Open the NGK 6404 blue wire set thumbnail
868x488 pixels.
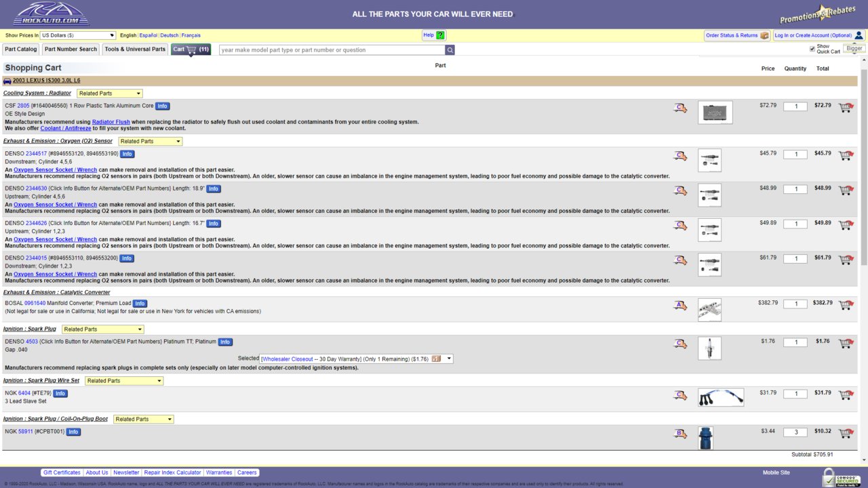coord(721,397)
